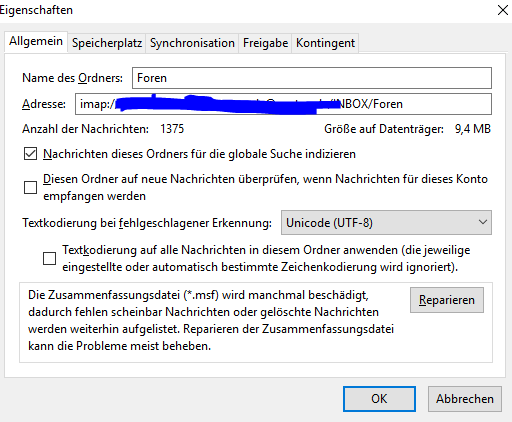Screen dimensions: 512x422
Task: Click the Adresse field with the imap path
Action: (283, 104)
